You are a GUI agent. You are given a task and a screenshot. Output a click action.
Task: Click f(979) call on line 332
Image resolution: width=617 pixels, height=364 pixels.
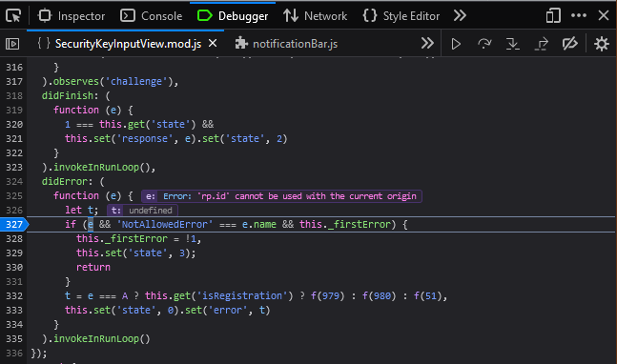[327, 295]
